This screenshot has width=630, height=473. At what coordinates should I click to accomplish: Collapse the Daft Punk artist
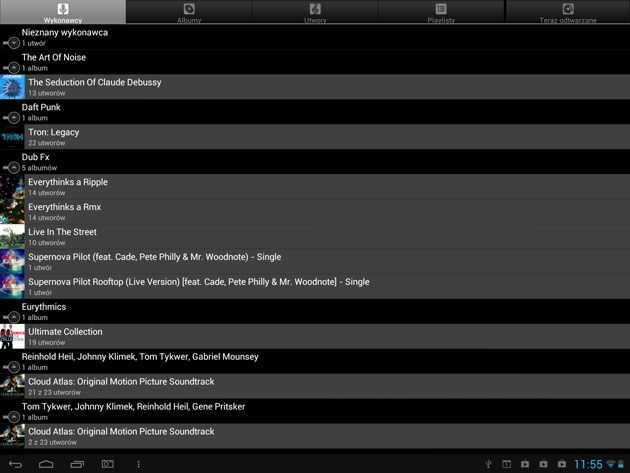[12, 117]
